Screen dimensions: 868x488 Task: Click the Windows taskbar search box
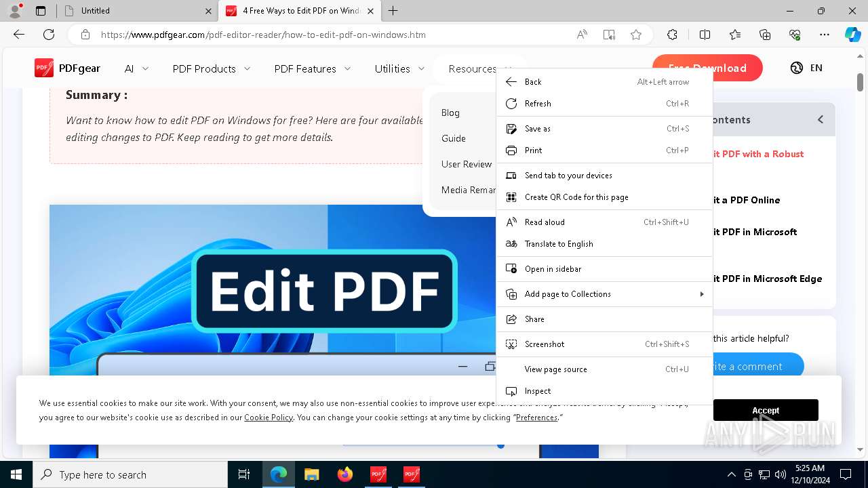[x=130, y=474]
